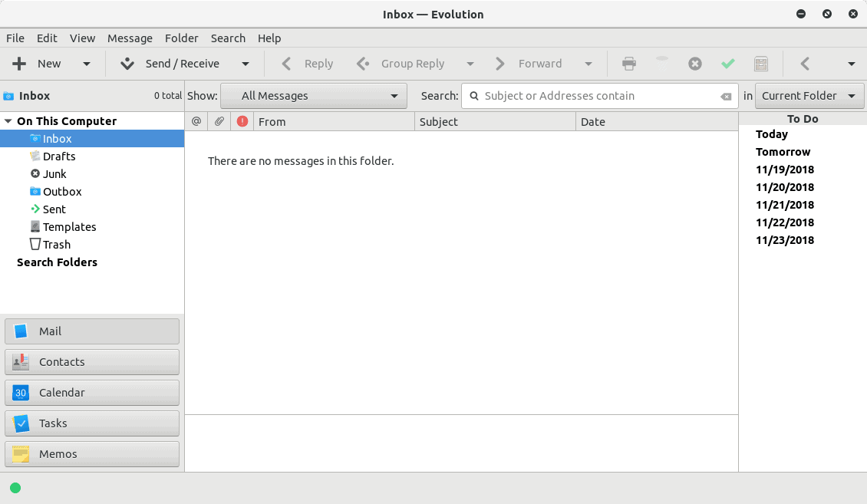This screenshot has width=867, height=504.
Task: Clear the search field with eraser icon
Action: pos(726,96)
